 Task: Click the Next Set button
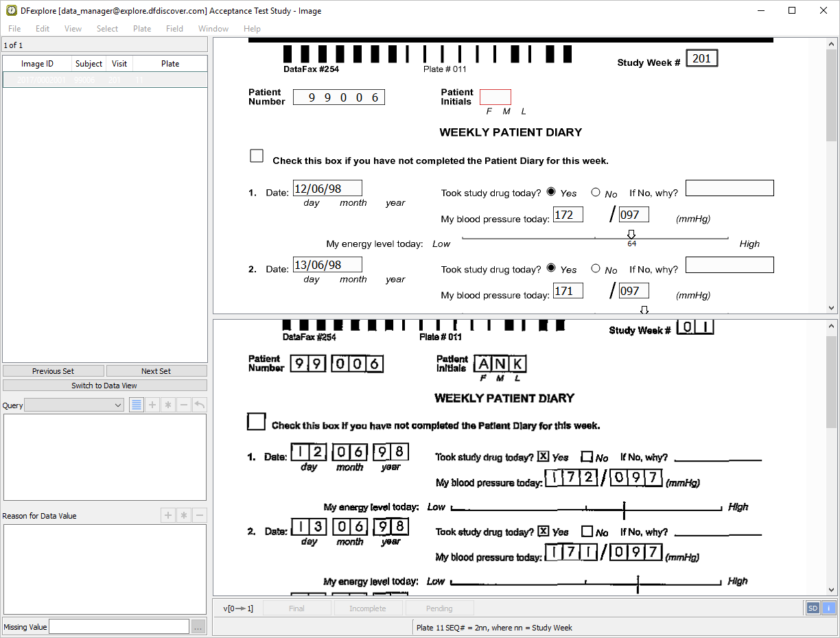point(156,371)
